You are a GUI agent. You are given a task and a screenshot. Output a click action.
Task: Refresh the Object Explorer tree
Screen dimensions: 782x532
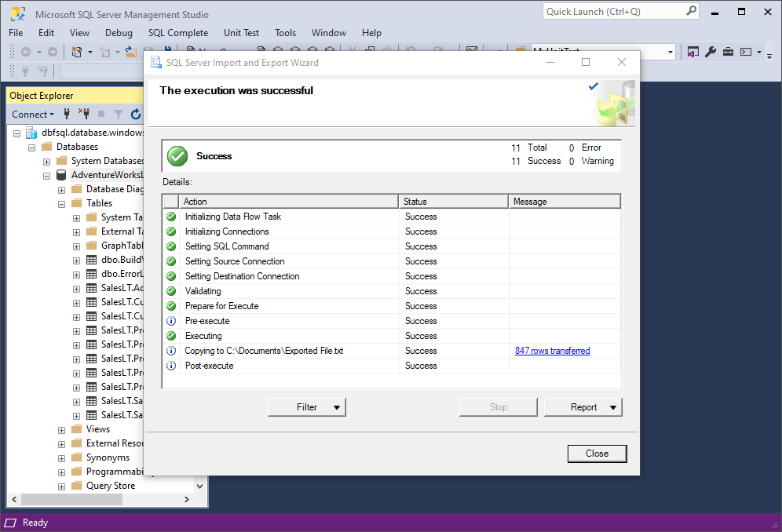tap(136, 115)
